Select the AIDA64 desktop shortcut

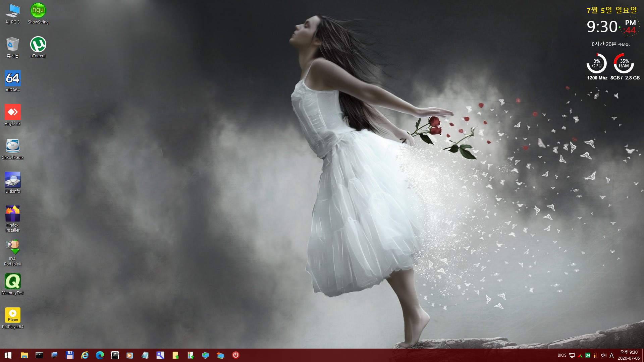coord(13,81)
